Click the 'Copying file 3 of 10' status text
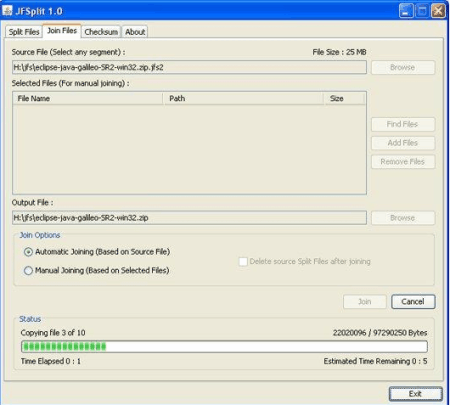The height and width of the screenshot is (405, 450). coord(53,333)
